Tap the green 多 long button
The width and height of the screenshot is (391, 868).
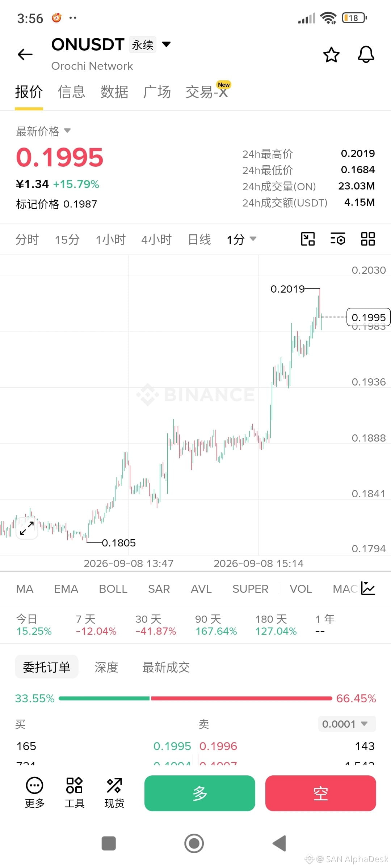tap(200, 793)
